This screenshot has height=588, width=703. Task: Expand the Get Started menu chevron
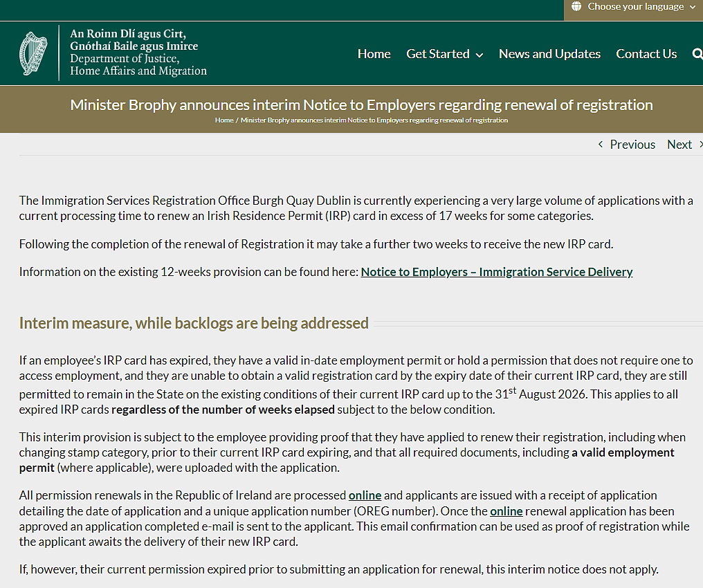pos(480,55)
